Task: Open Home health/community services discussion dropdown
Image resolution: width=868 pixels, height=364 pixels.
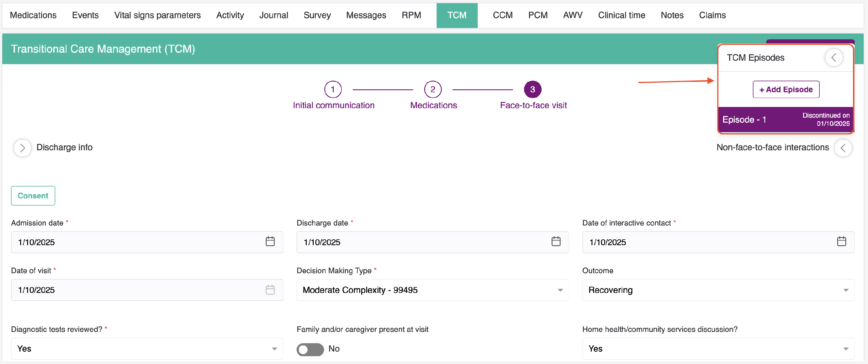Action: tap(718, 349)
